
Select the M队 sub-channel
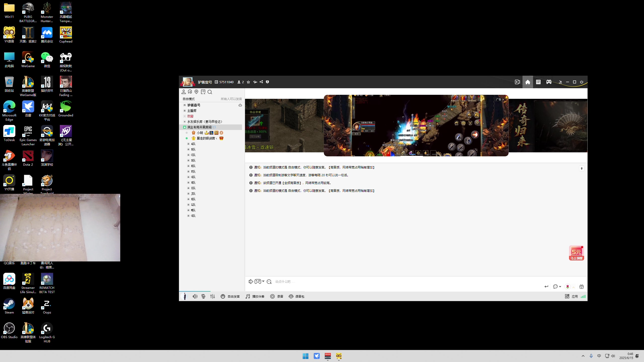point(193,210)
